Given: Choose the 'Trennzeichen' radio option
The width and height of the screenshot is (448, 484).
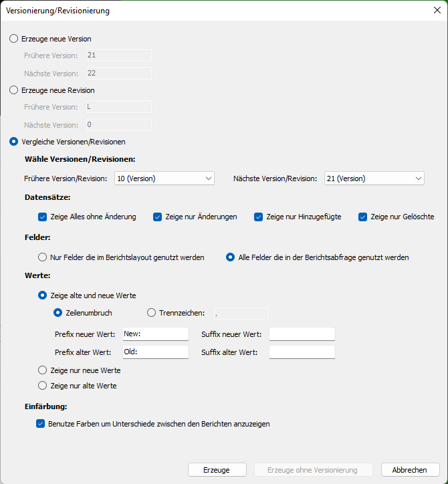Looking at the screenshot, I should pos(151,312).
